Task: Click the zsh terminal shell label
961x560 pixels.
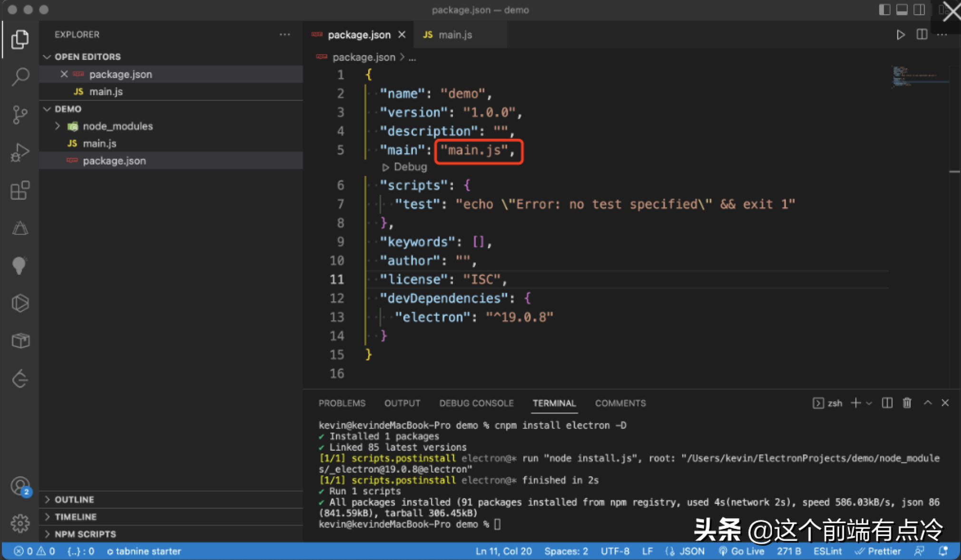Action: coord(828,403)
